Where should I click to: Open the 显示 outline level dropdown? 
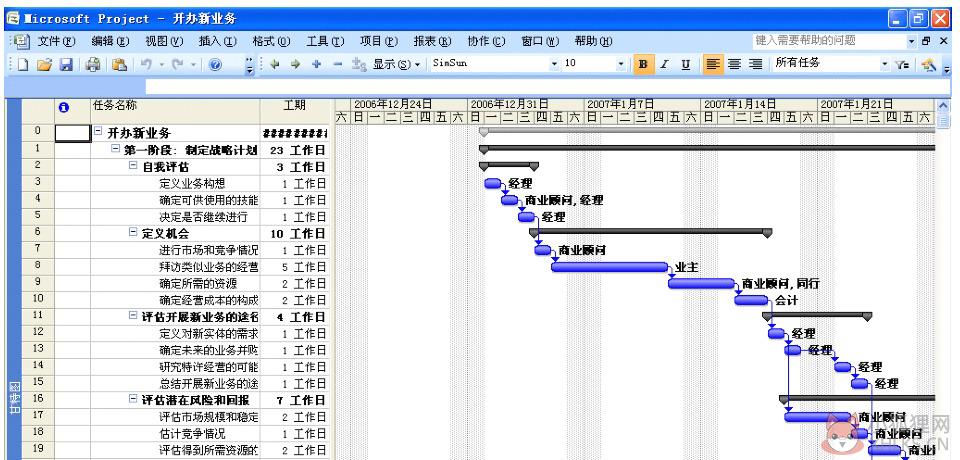coord(397,64)
